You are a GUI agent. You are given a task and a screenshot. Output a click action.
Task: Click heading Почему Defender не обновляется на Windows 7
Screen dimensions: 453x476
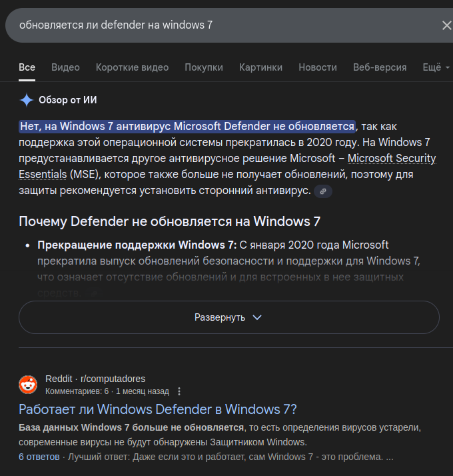tap(170, 221)
